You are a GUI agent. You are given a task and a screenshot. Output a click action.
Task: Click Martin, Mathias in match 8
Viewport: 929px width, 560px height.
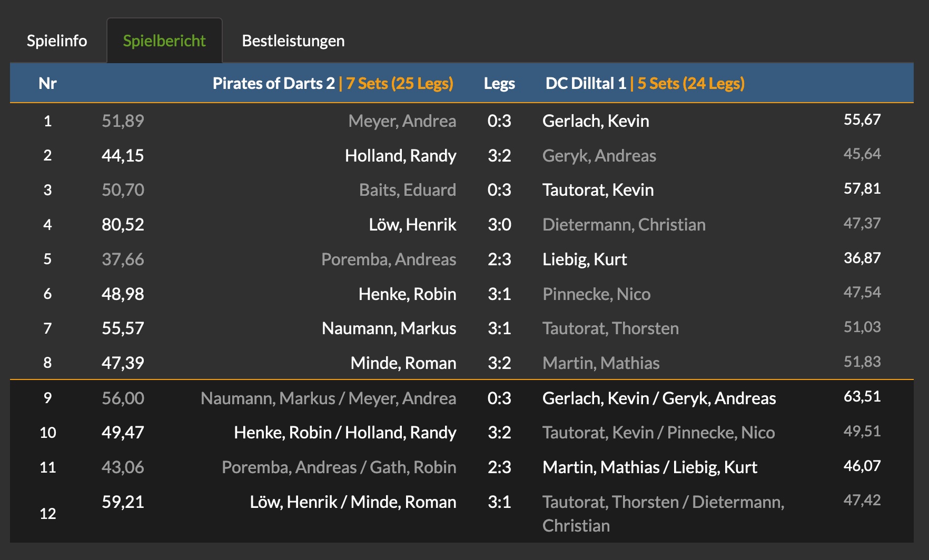(x=601, y=363)
